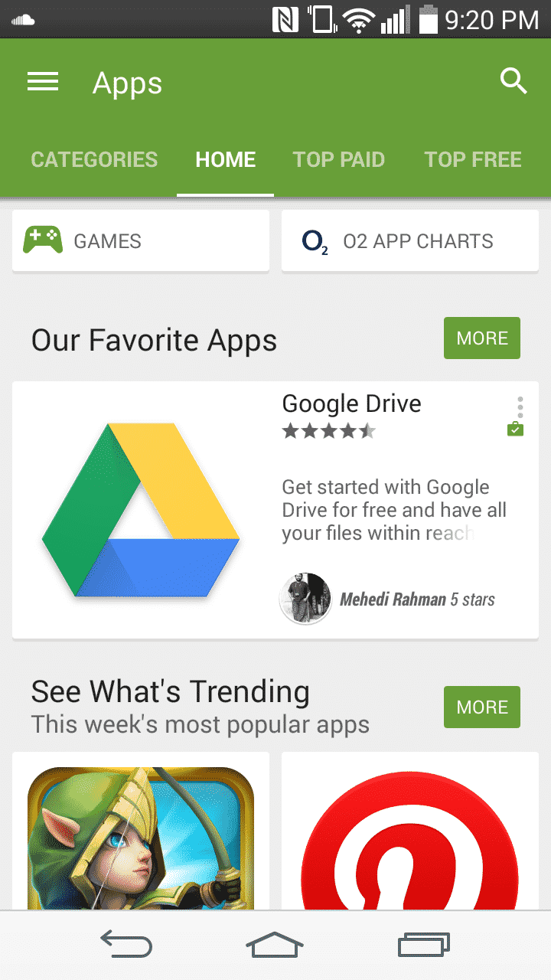Tap Mehedi Rahman's reviewer avatar
The width and height of the screenshot is (551, 980).
pos(305,599)
